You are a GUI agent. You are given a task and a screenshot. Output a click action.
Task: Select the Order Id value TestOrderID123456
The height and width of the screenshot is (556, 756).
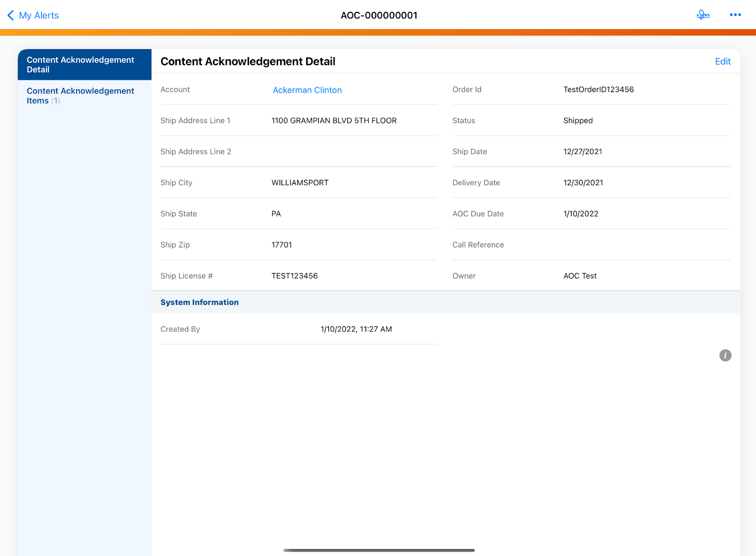pyautogui.click(x=598, y=90)
